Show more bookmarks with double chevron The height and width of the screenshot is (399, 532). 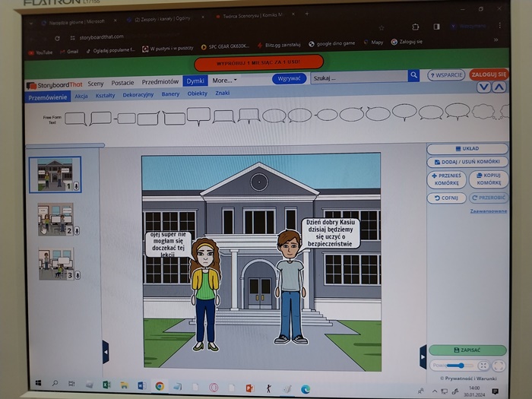[x=496, y=40]
